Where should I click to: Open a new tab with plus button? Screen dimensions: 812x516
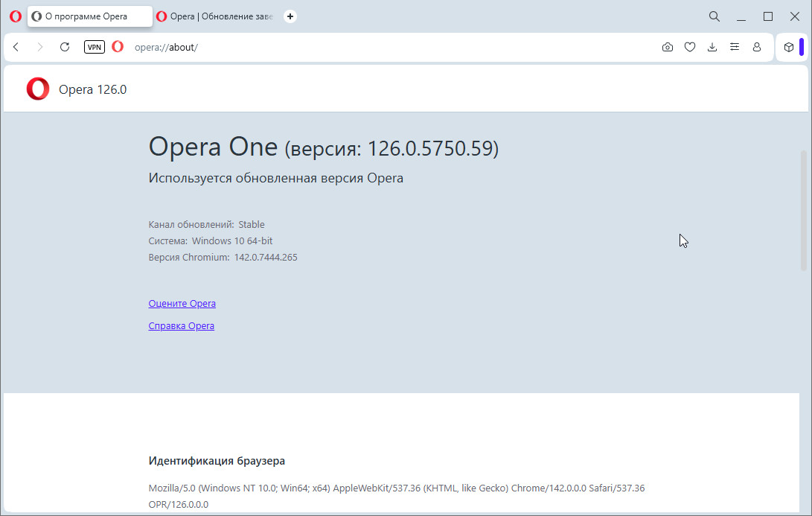(x=290, y=16)
